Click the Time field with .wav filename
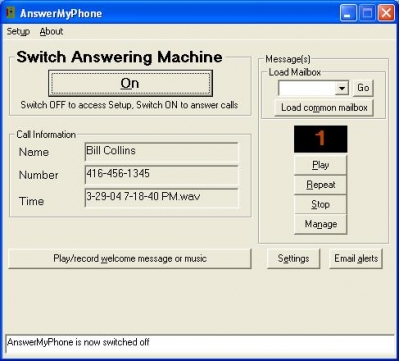Viewport: 400px width, 361px height. (x=162, y=198)
